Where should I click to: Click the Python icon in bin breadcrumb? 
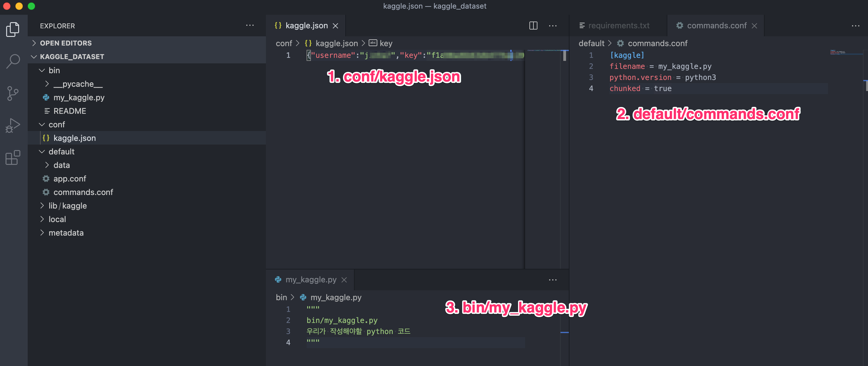(303, 298)
